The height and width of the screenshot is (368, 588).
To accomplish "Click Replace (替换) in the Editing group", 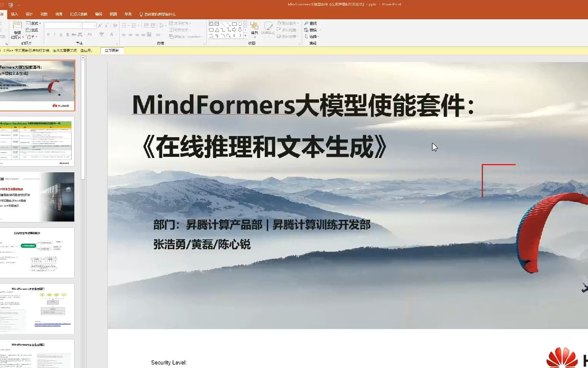I will coord(311,30).
